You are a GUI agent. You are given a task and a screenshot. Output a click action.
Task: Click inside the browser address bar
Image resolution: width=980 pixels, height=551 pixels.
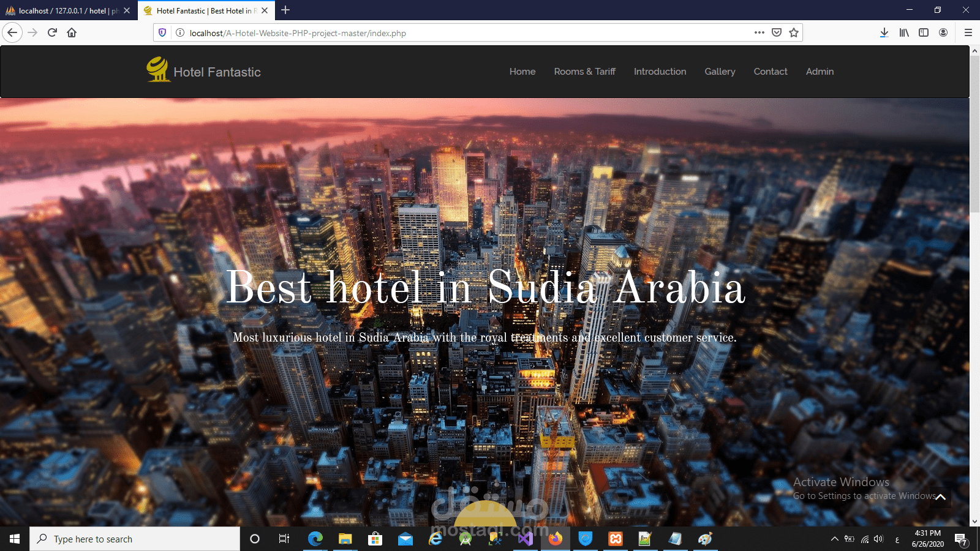[x=429, y=33]
